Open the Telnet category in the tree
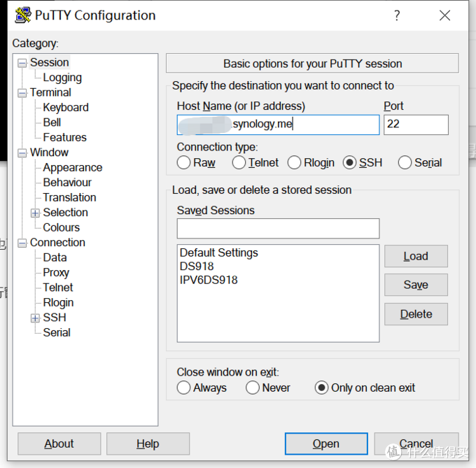The image size is (476, 468). 57,288
